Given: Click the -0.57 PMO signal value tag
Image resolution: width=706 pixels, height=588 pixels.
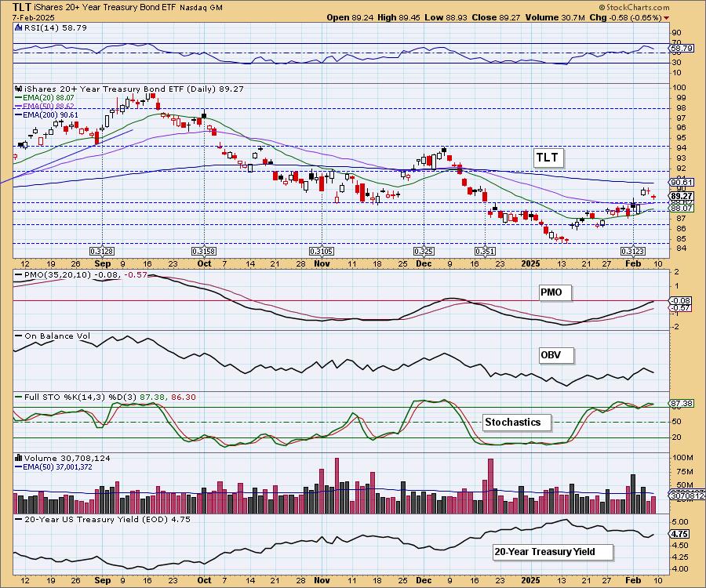Looking at the screenshot, I should click(681, 308).
